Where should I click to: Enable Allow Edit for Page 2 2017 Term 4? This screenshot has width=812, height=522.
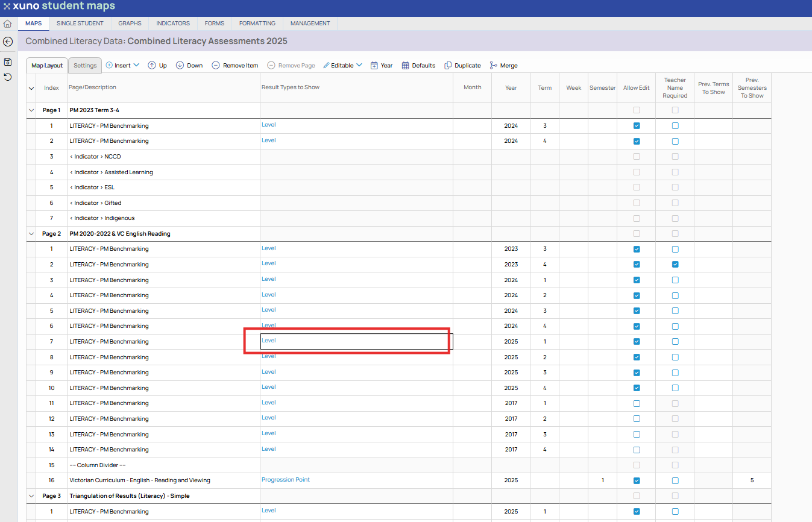tap(637, 450)
